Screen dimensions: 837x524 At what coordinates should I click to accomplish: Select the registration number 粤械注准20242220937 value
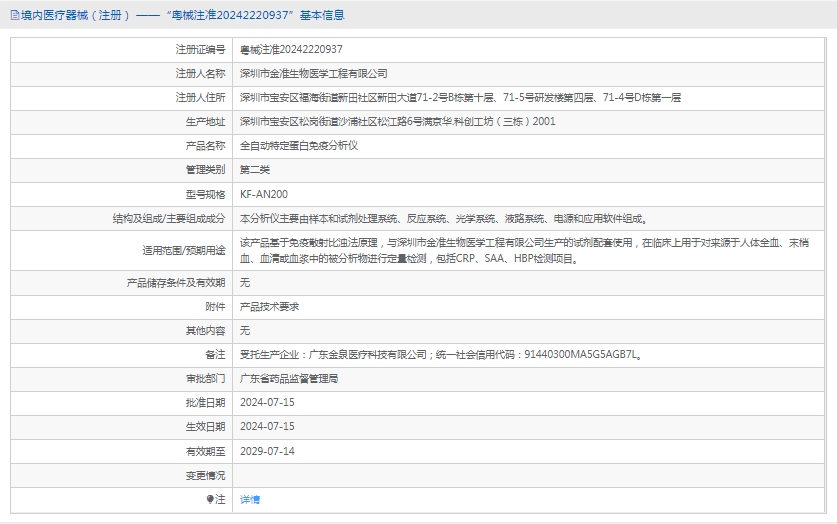click(x=291, y=49)
